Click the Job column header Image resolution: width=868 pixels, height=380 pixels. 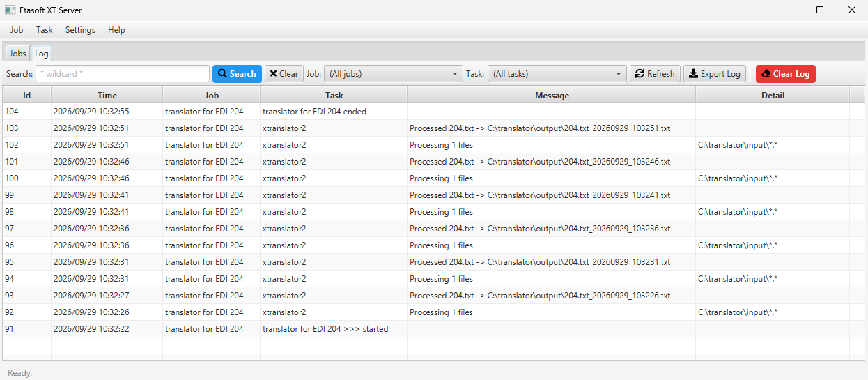pos(212,95)
